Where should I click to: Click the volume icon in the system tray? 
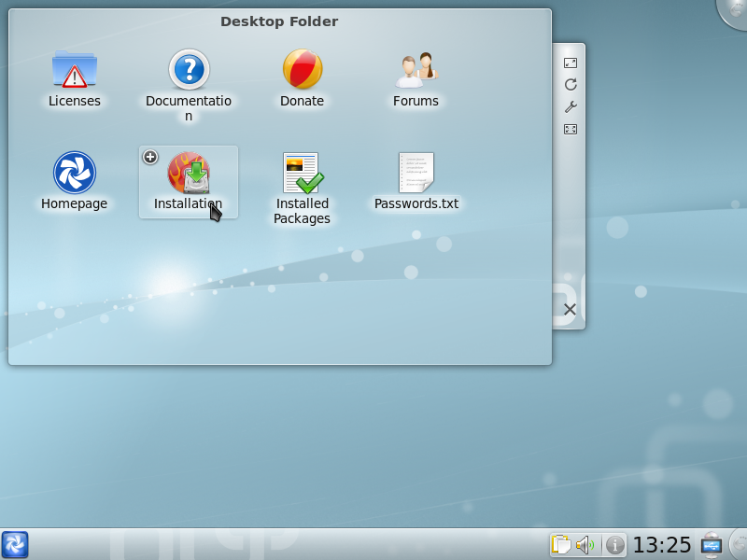click(x=584, y=544)
